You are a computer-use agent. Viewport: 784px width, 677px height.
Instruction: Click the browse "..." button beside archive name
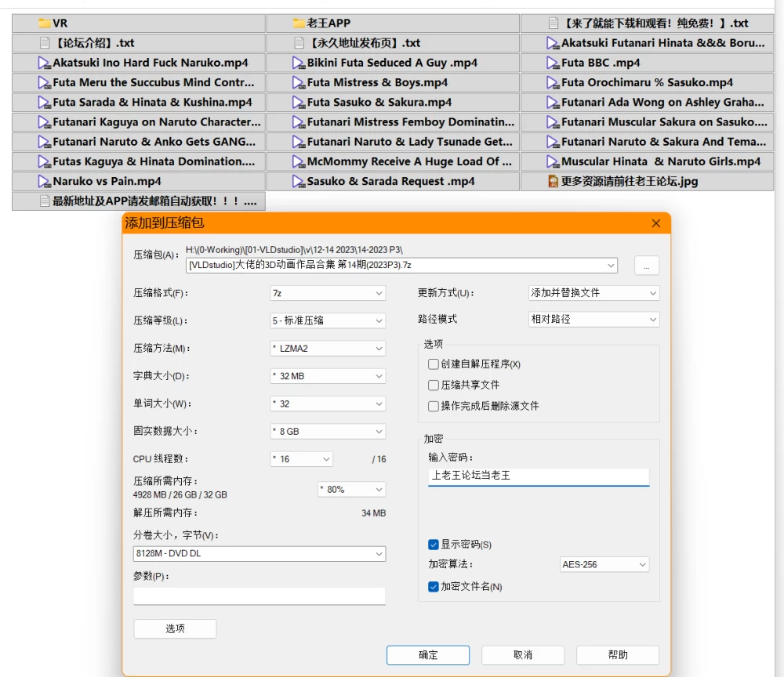click(647, 266)
